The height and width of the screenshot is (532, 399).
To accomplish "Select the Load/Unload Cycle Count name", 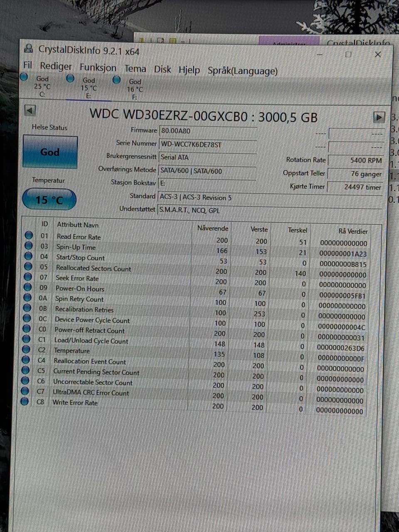I will pos(91,341).
